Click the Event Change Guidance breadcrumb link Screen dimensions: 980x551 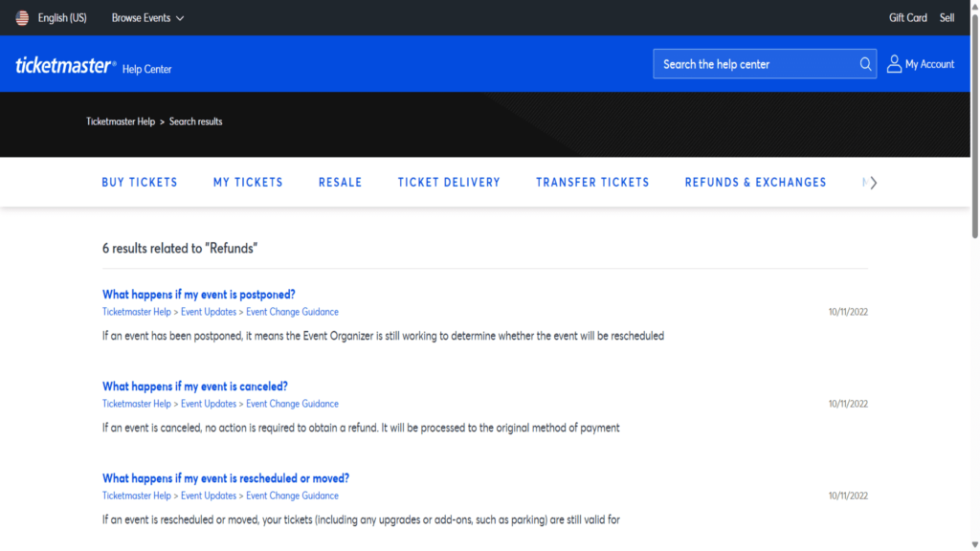(291, 311)
